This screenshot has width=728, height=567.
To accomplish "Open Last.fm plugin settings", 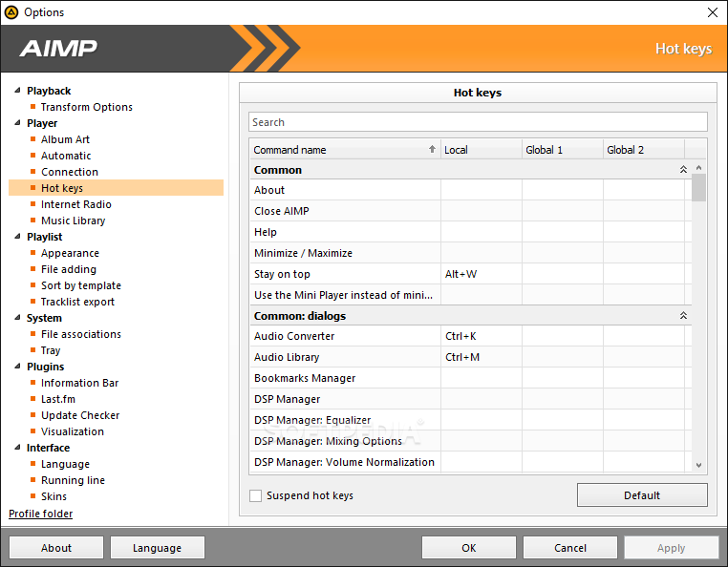I will [58, 399].
